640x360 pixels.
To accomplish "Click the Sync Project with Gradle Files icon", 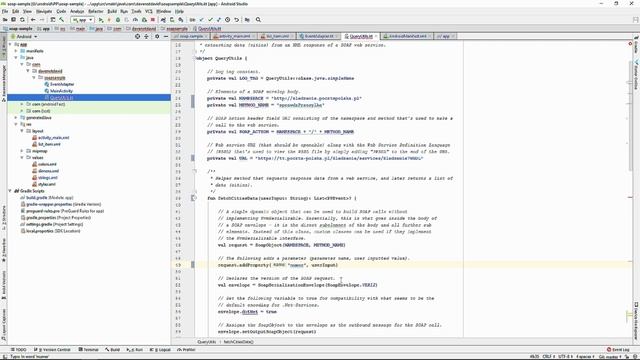I will pyautogui.click(x=163, y=20).
